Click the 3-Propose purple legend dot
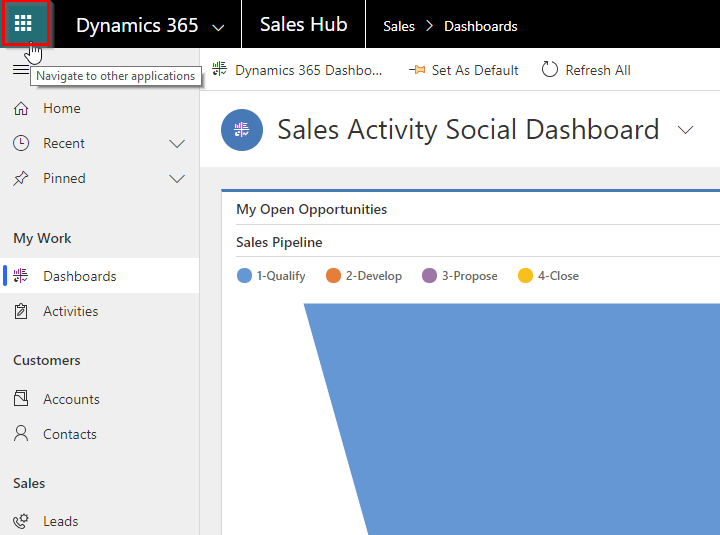The width and height of the screenshot is (720, 535). (x=429, y=276)
